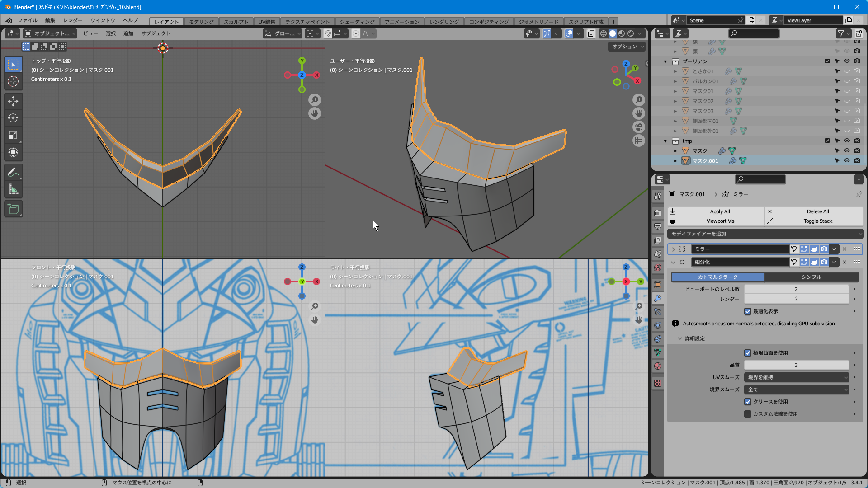Enable カスタム法線を使用 checkbox

click(748, 414)
